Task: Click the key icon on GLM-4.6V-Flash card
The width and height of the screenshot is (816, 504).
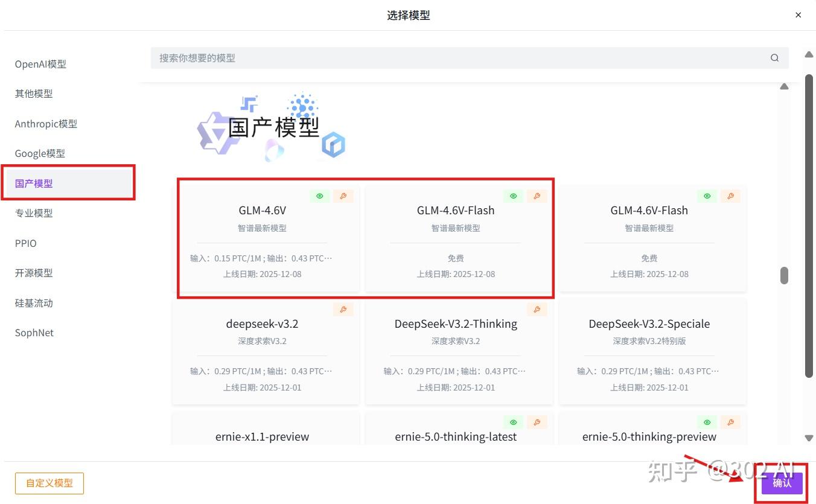Action: point(537,196)
